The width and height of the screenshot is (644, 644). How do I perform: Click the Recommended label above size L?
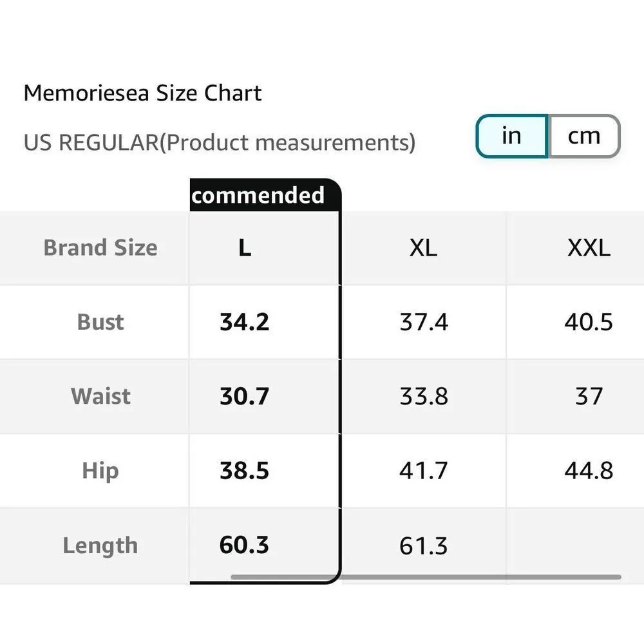[258, 195]
